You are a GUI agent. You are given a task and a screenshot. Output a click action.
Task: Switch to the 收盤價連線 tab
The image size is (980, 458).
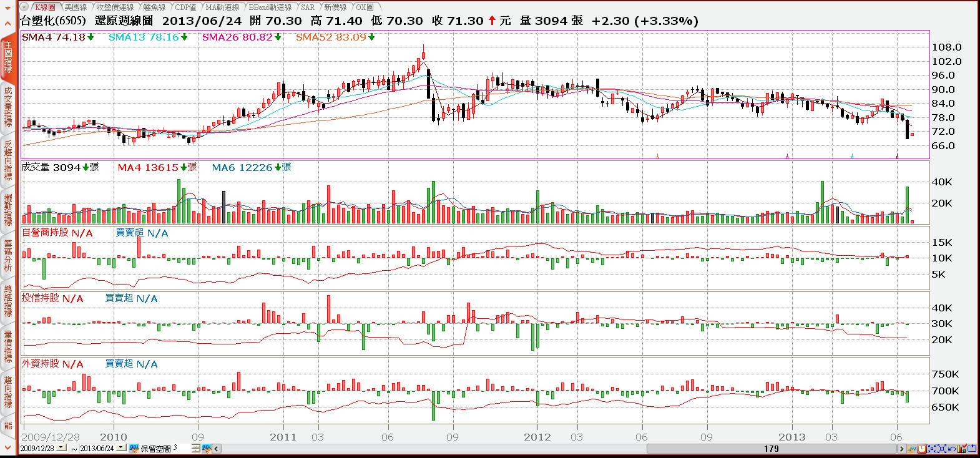pyautogui.click(x=115, y=7)
